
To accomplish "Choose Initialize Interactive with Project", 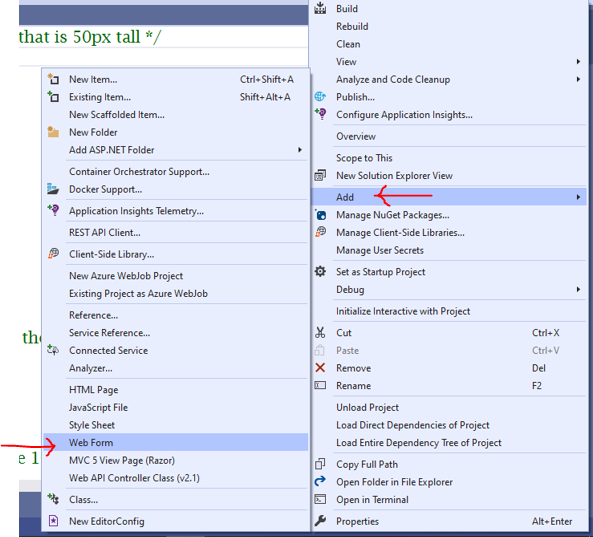I will (449, 311).
